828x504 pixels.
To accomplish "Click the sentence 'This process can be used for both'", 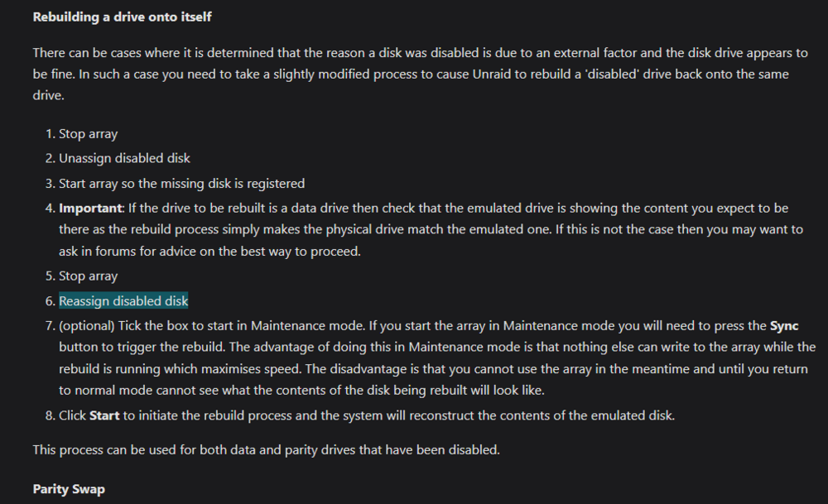I will click(266, 449).
